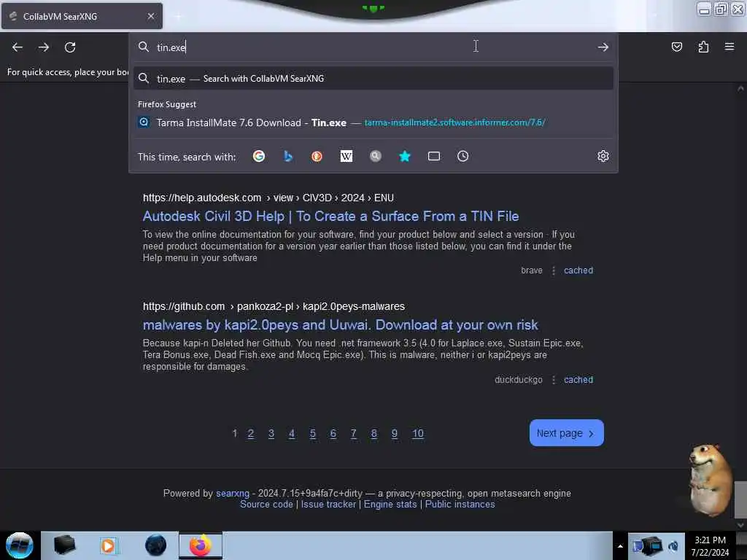Go to results page 4
Screen dimensions: 747x560
292,433
